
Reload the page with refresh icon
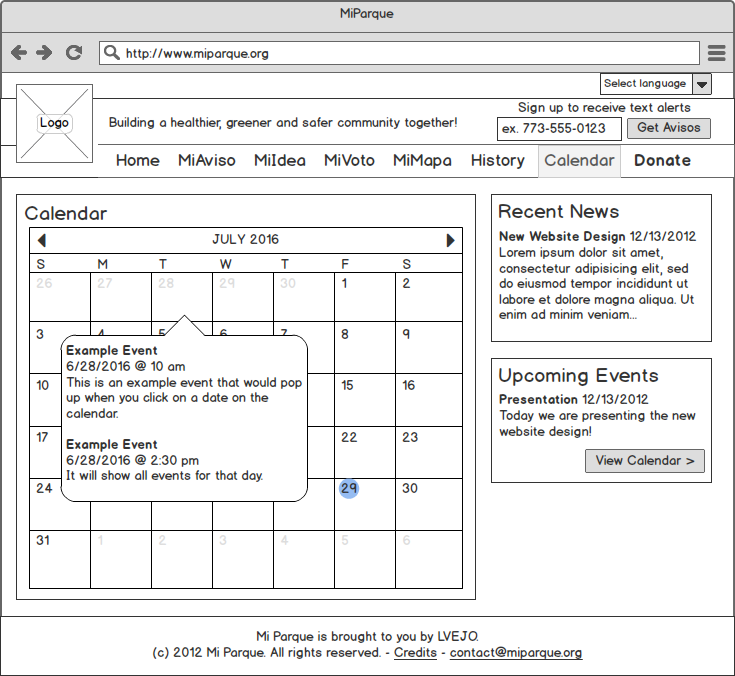coord(74,53)
